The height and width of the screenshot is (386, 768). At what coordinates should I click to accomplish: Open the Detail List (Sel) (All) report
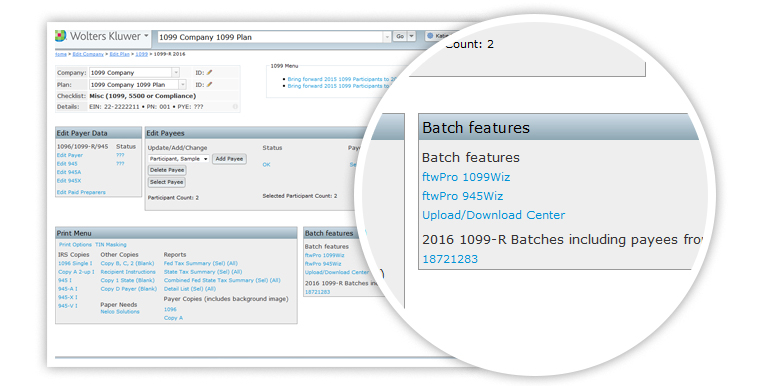coord(190,289)
